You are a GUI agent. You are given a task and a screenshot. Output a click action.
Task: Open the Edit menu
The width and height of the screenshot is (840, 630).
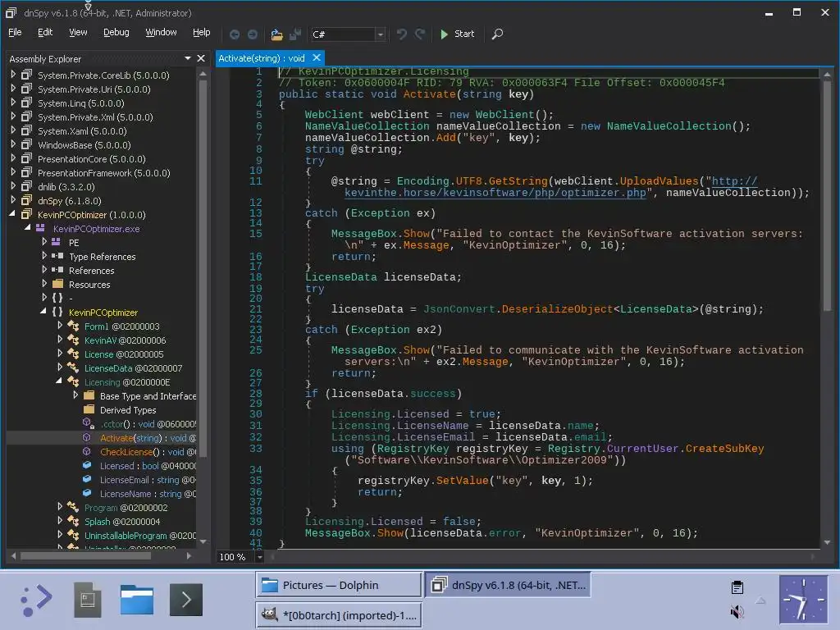point(45,32)
